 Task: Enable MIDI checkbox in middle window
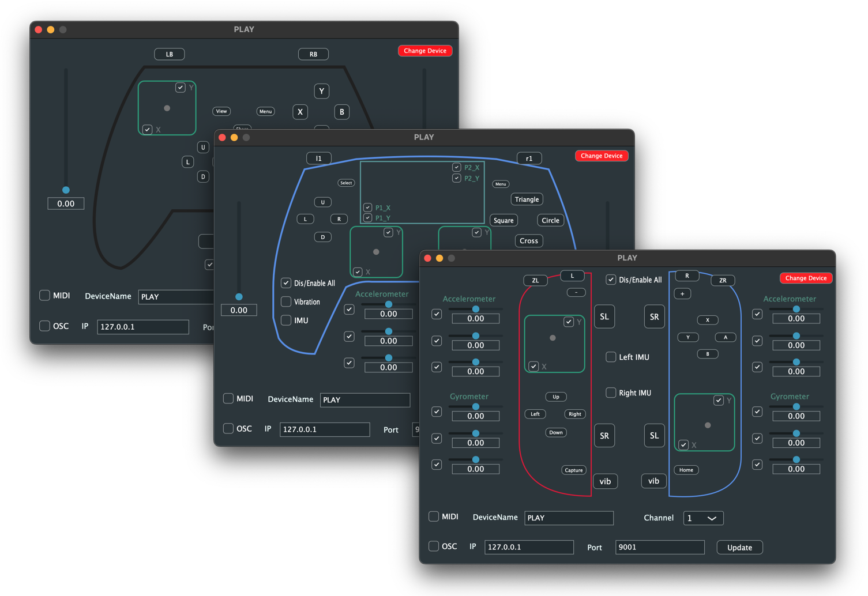(x=228, y=399)
